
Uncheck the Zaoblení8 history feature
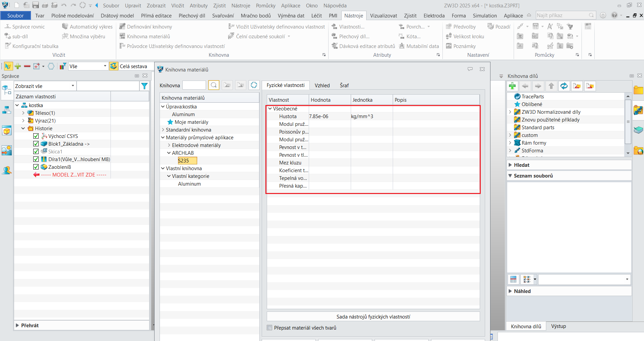(x=36, y=167)
